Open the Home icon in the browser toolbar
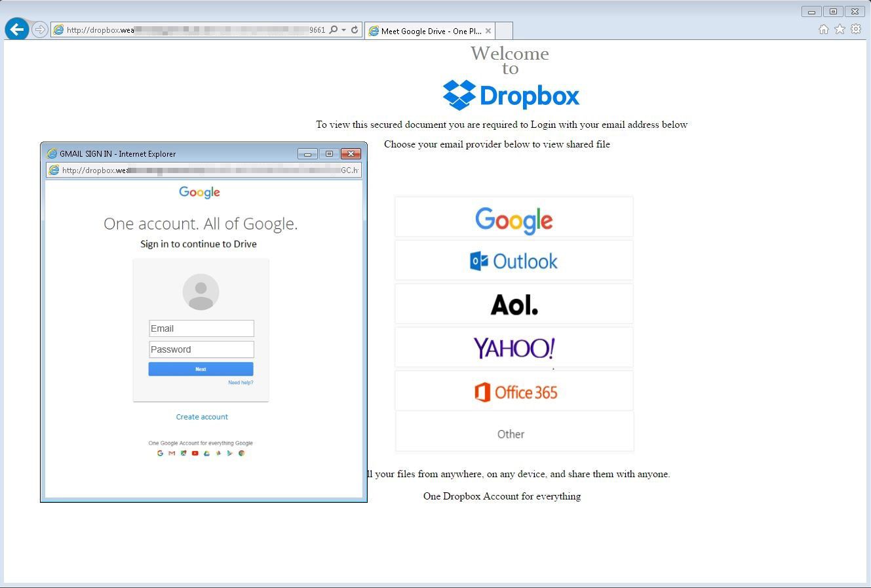The height and width of the screenshot is (588, 871). [x=824, y=29]
